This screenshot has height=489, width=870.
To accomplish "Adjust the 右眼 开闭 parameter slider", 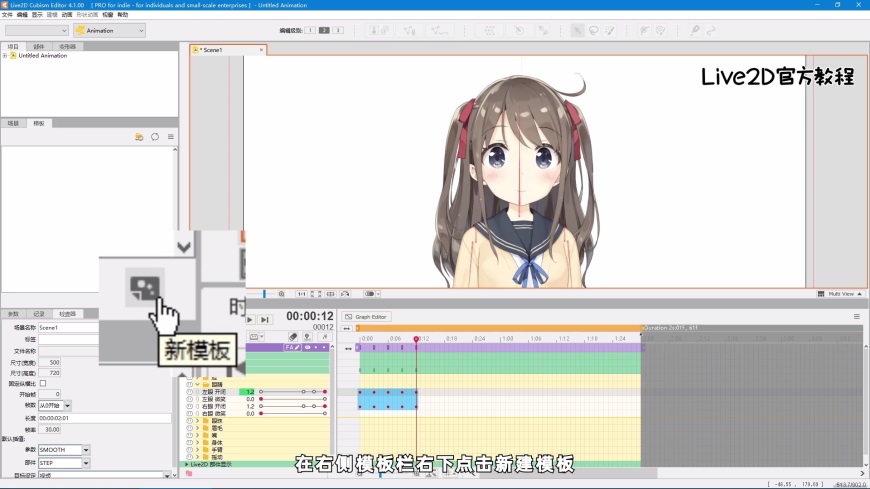I will 292,406.
